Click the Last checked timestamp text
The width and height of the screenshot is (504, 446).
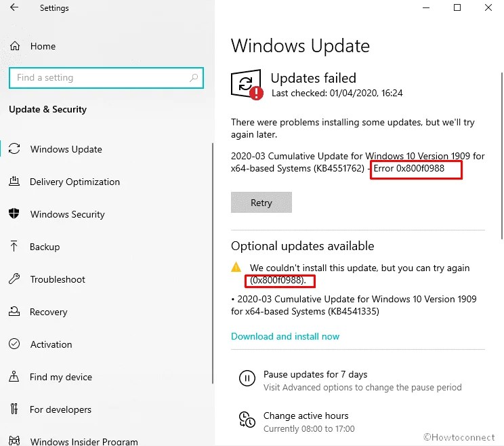(x=337, y=93)
